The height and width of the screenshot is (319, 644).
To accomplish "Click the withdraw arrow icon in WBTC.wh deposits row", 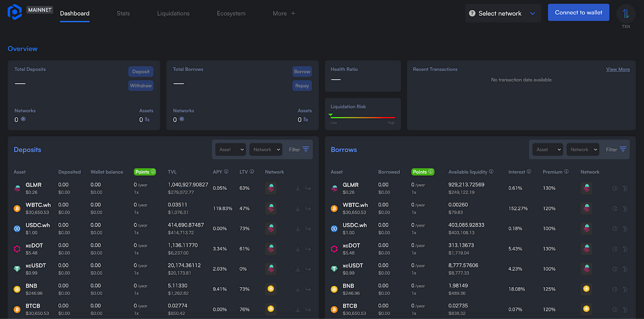I will (308, 209).
